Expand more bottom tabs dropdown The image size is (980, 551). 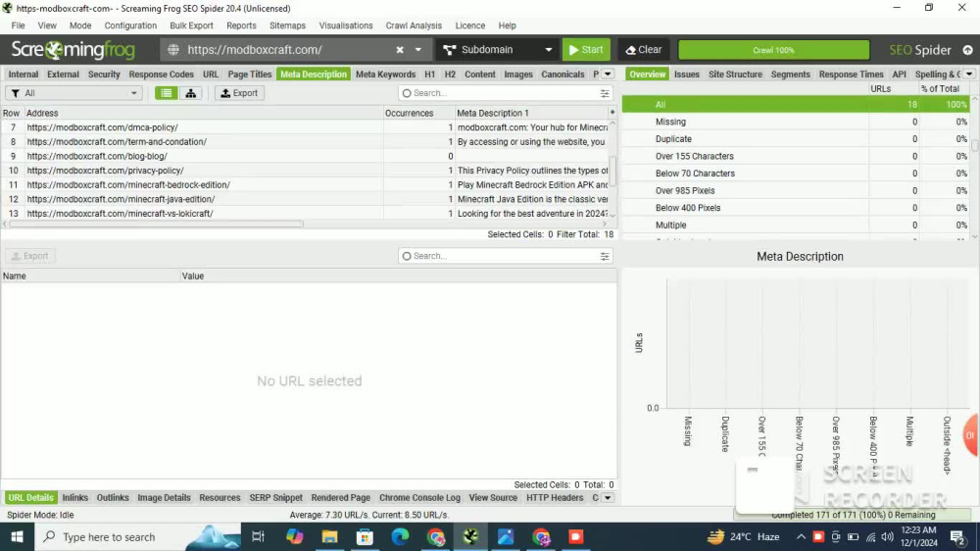pyautogui.click(x=608, y=498)
